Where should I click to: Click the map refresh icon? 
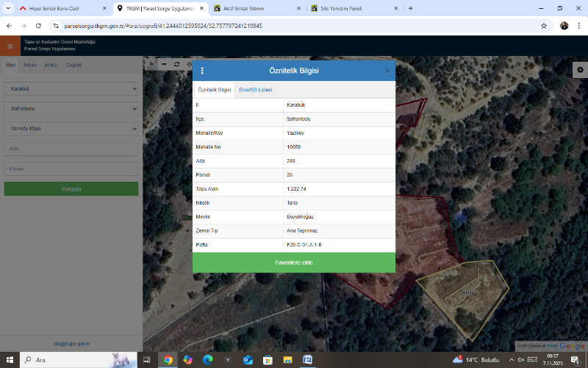177,64
